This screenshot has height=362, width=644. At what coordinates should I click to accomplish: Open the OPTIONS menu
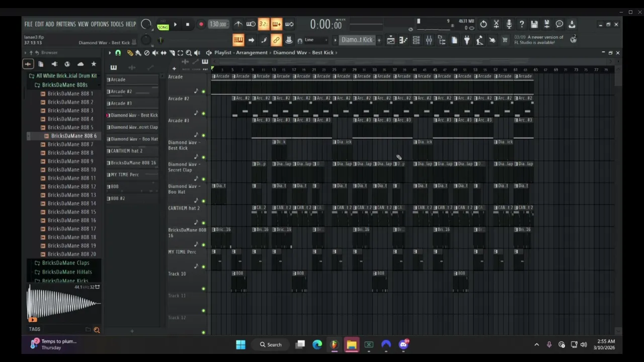[x=100, y=24]
